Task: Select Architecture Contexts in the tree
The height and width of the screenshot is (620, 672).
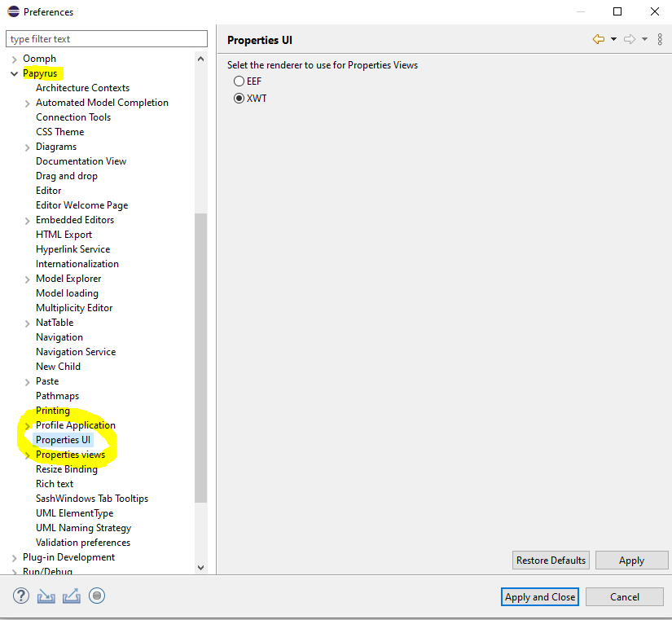Action: 83,88
